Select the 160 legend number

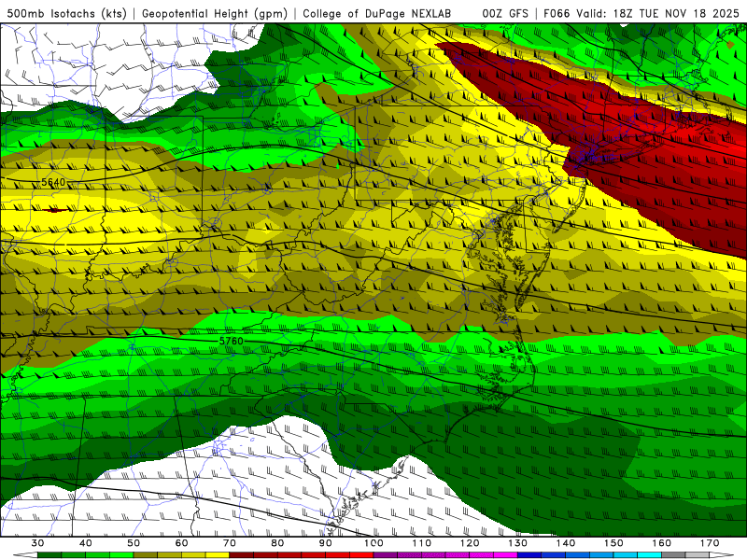[662, 543]
